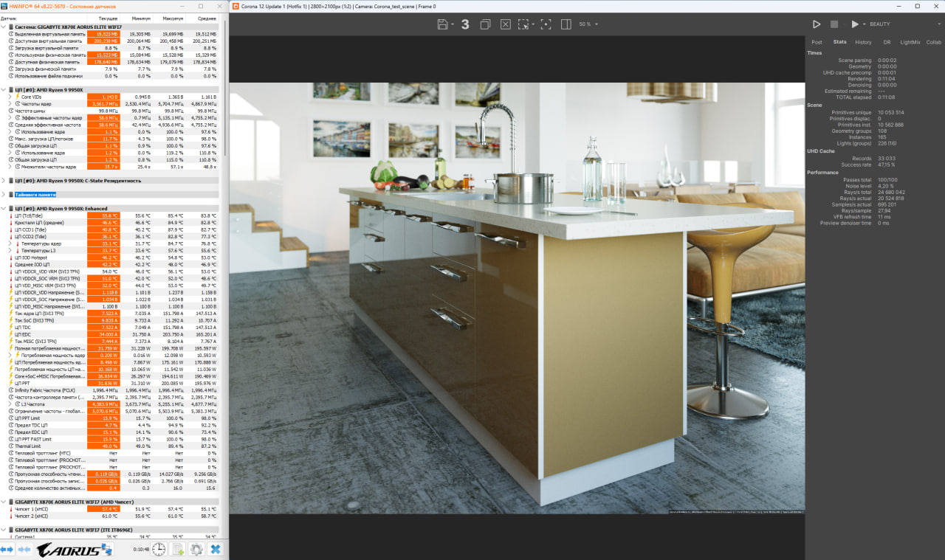
Task: Expand the C-State Резидентность group
Action: [4, 180]
